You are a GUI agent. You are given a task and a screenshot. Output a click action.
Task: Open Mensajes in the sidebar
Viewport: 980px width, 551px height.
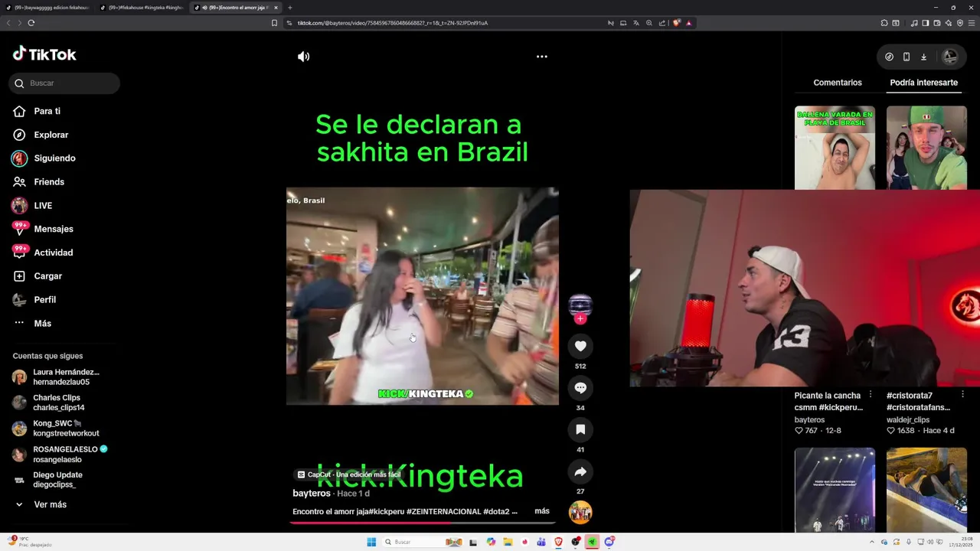pos(53,229)
